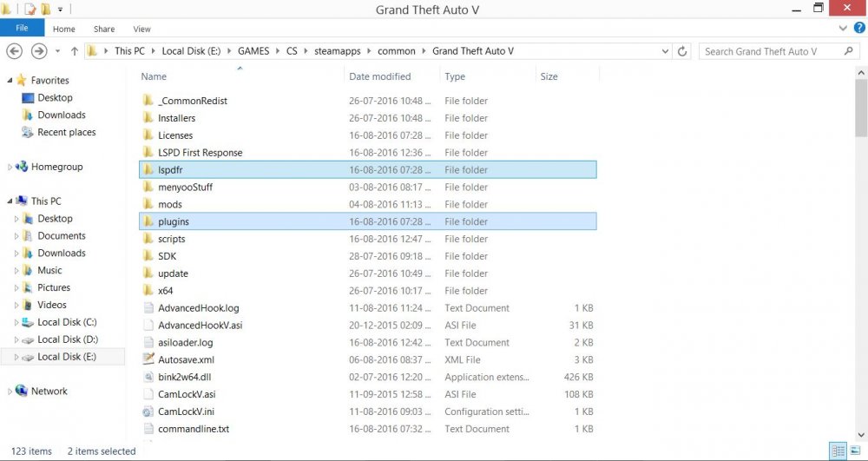868x461 pixels.
Task: Switch to Details view in status bar
Action: click(839, 451)
